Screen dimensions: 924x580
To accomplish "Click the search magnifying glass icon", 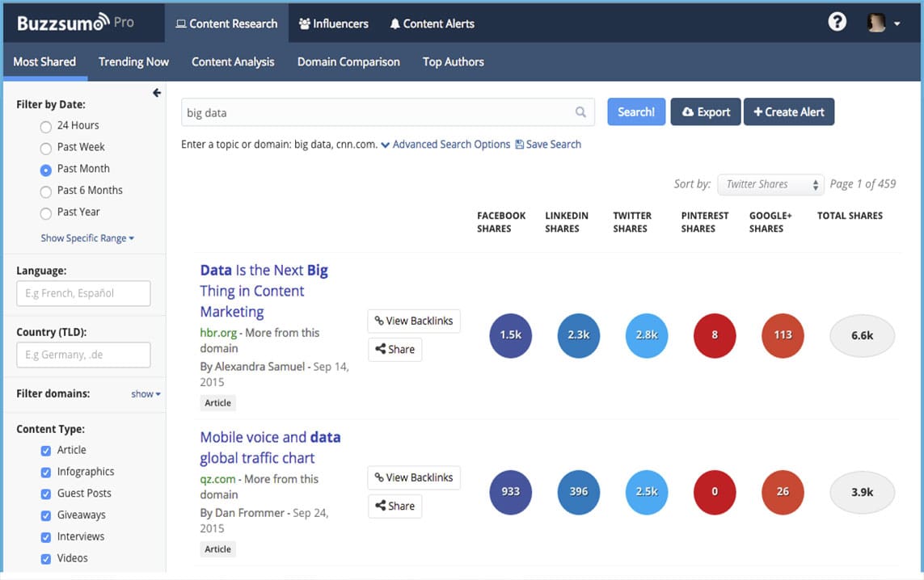I will [580, 111].
